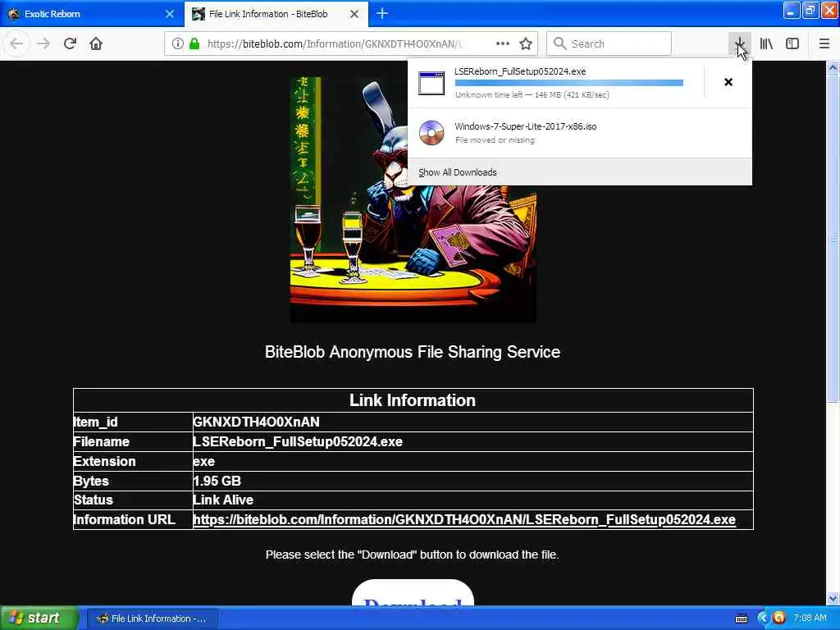Click the Windows-7-Super-Lite ISO disc icon
This screenshot has height=630, width=840.
click(431, 134)
